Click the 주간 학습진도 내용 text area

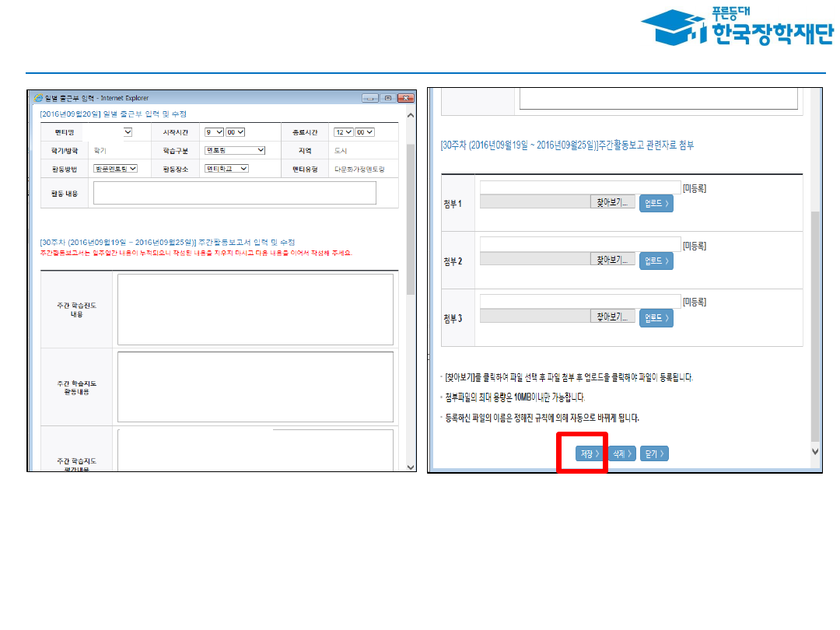coord(255,309)
